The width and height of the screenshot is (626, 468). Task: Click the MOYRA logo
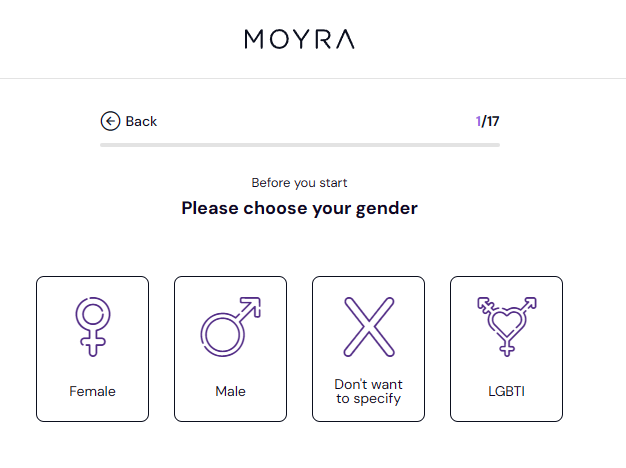299,39
